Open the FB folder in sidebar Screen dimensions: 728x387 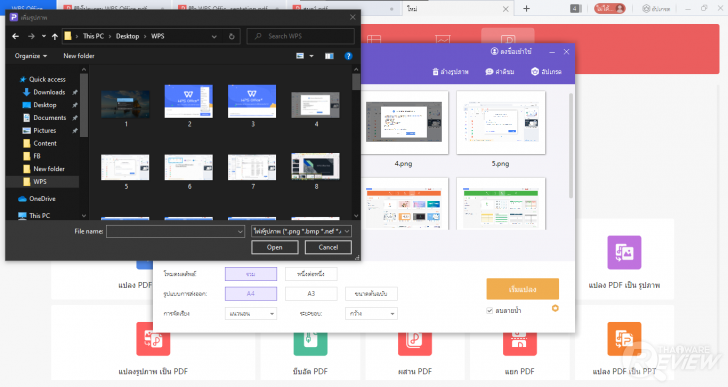[32, 156]
